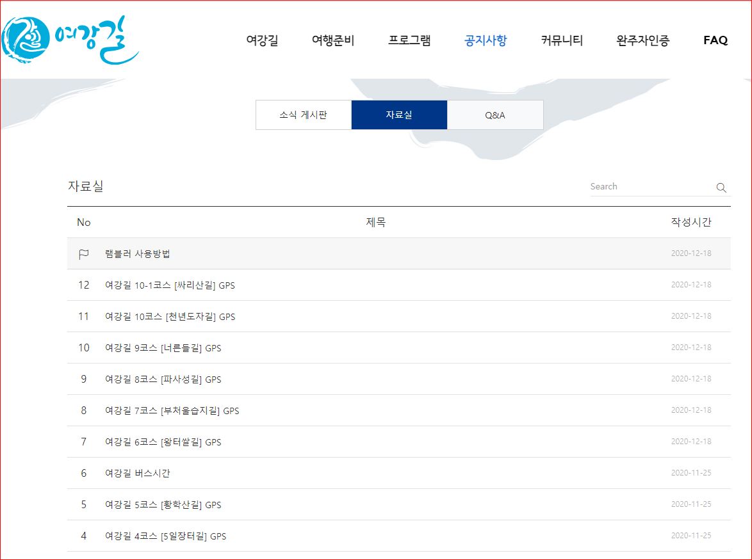Image resolution: width=752 pixels, height=560 pixels.
Task: Click date 2020-12-18 of 10-1코스 row
Action: 691,285
